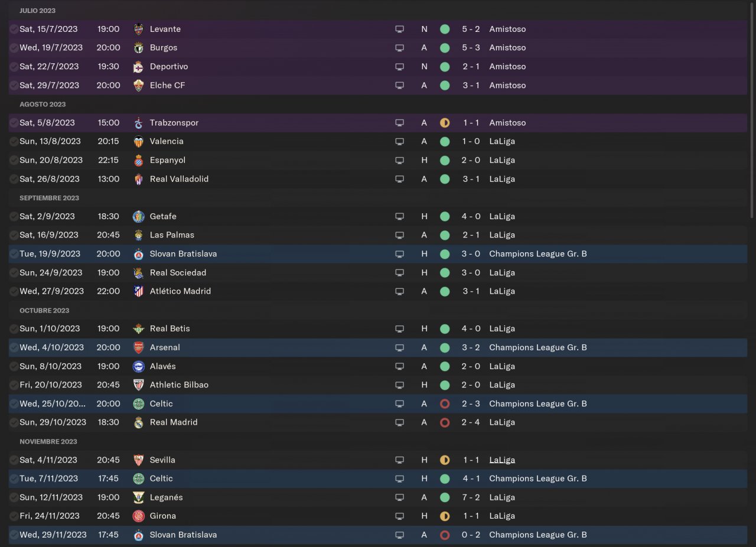This screenshot has width=756, height=547.
Task: Toggle checkmark beside the 4/10/2023 Arsenal match
Action: click(14, 347)
